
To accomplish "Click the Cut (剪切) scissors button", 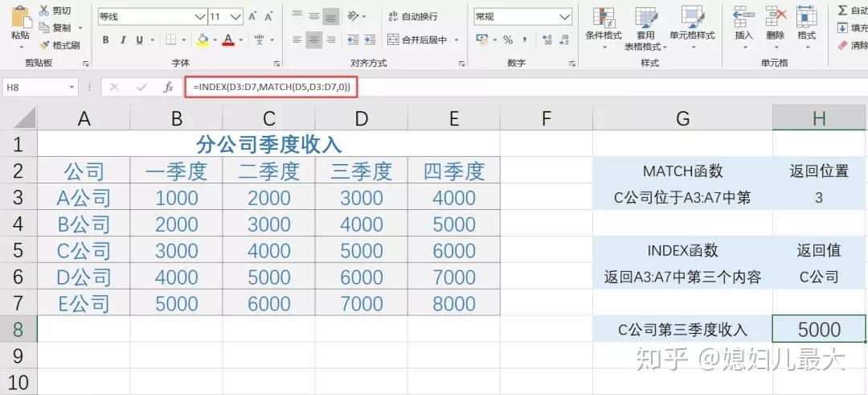I will click(x=55, y=10).
